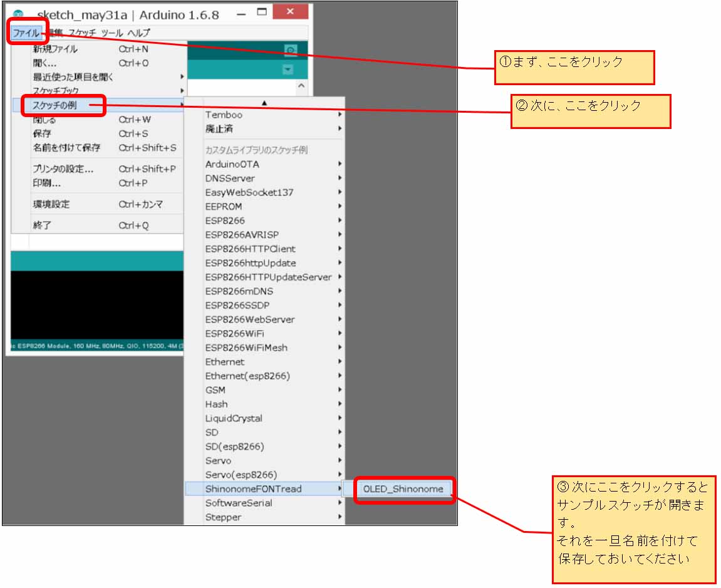Open ESP8266mDNS examples entry
Image resolution: width=721 pixels, height=588 pixels.
(x=264, y=291)
